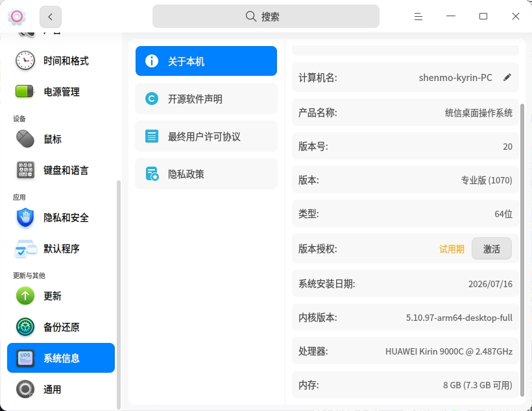This screenshot has height=411, width=532.
Task: Click the 设备 section header
Action: pyautogui.click(x=19, y=119)
